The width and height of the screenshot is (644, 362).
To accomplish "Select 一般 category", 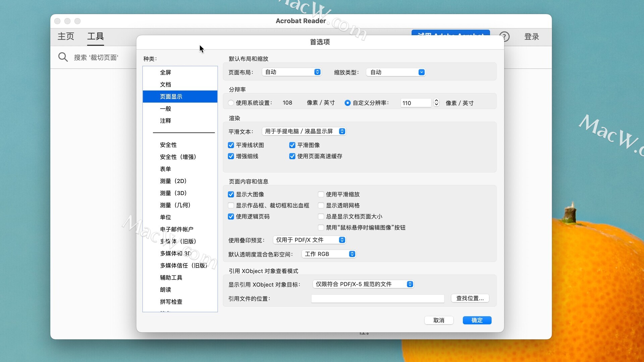I will [x=180, y=109].
